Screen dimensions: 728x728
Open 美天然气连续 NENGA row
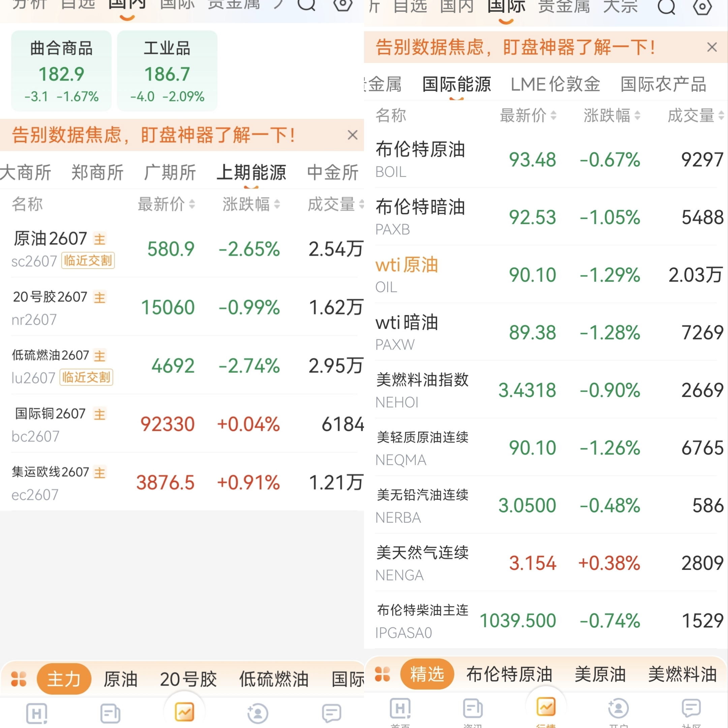pos(546,563)
